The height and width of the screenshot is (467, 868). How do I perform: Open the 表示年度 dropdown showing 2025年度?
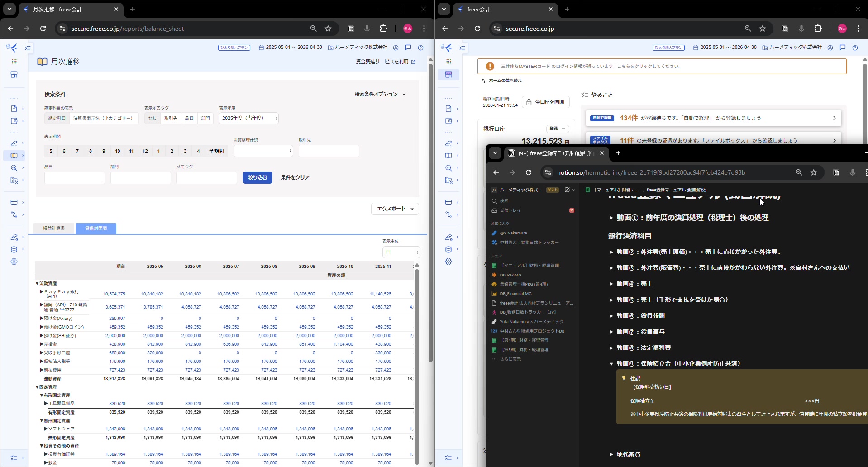coord(248,119)
